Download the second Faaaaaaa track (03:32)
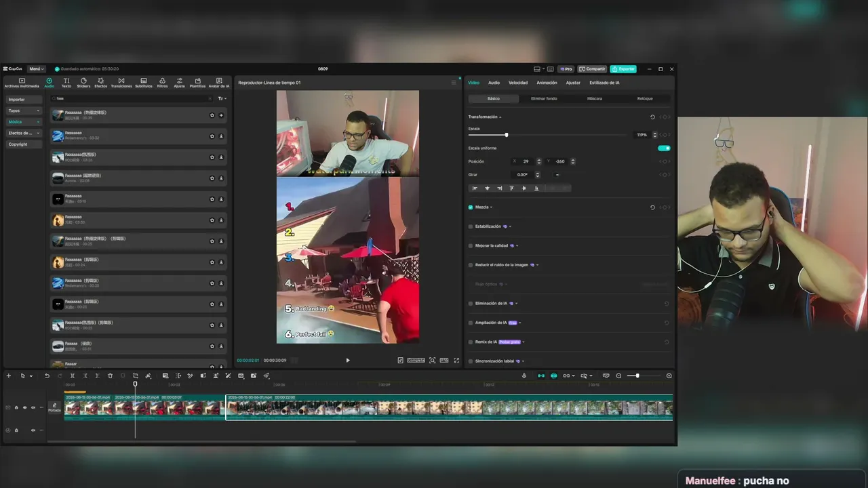Image resolution: width=868 pixels, height=488 pixels. point(221,136)
